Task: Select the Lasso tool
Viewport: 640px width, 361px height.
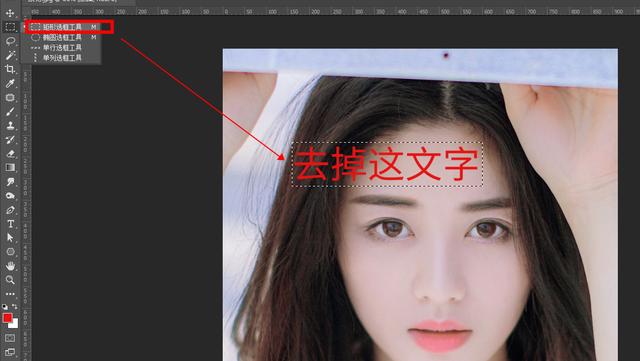Action: coord(10,41)
